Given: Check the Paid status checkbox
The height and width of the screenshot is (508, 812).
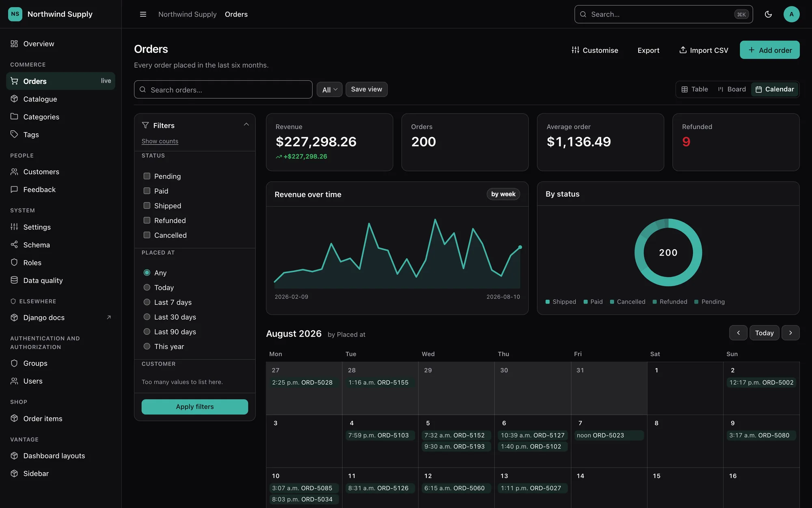Looking at the screenshot, I should pos(147,191).
